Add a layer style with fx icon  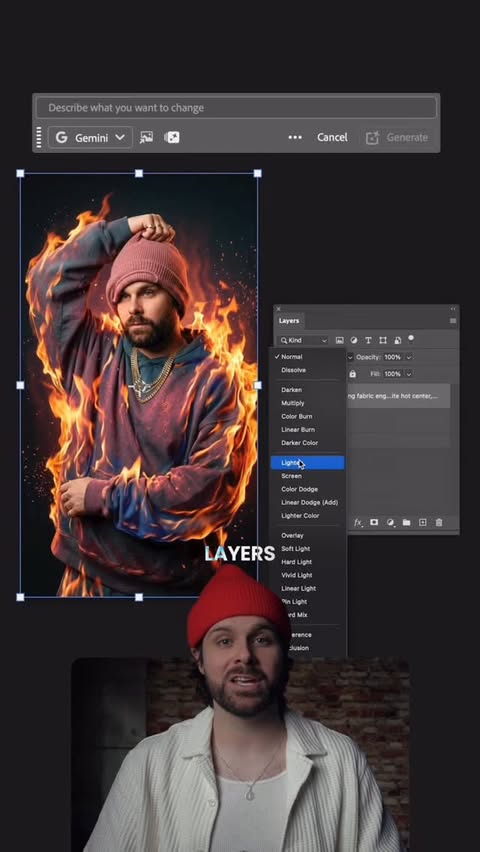click(358, 523)
